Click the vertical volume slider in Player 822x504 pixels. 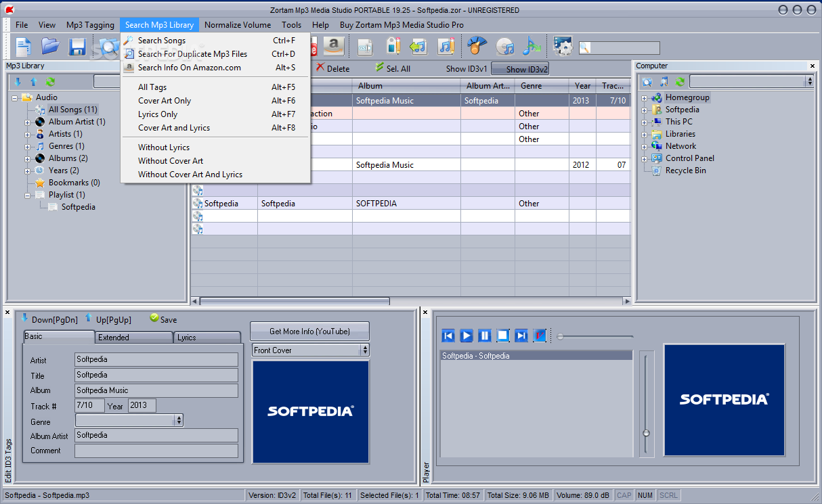(647, 403)
